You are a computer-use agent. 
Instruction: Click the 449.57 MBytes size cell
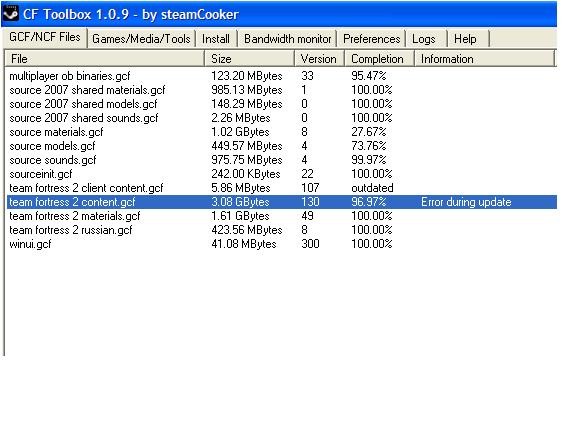coord(246,146)
